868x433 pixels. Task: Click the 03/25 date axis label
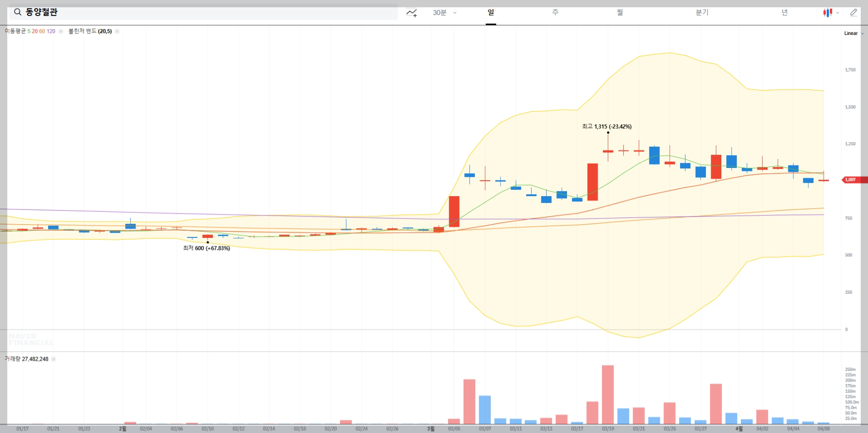tap(669, 429)
